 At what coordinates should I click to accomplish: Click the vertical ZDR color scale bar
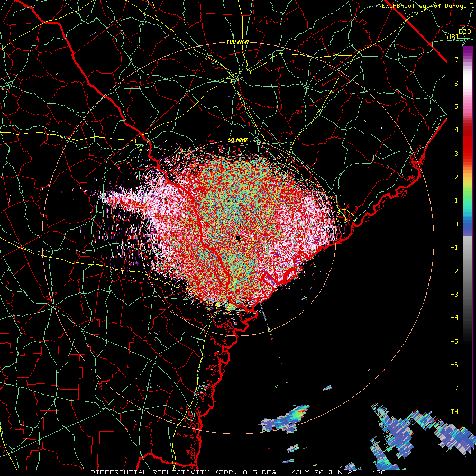(x=467, y=235)
